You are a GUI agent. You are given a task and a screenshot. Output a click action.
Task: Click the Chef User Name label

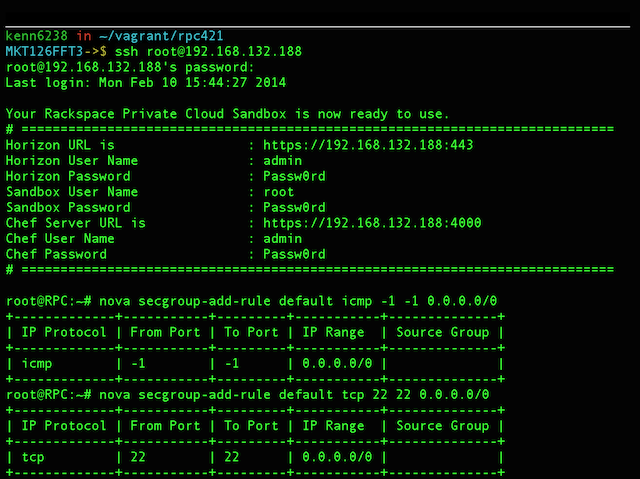[x=60, y=239]
